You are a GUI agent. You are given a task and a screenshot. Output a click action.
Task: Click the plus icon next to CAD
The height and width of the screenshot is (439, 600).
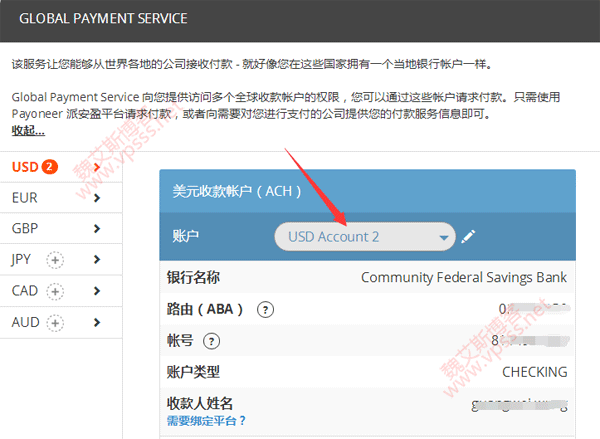[x=56, y=291]
